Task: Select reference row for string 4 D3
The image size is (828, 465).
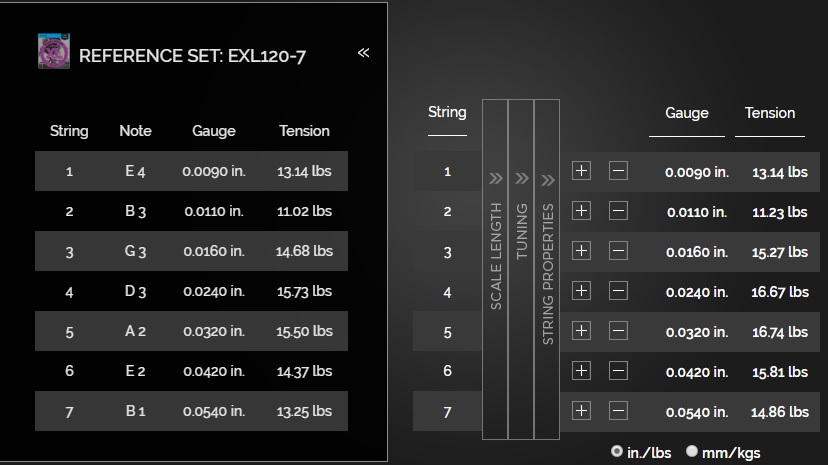Action: [x=191, y=291]
